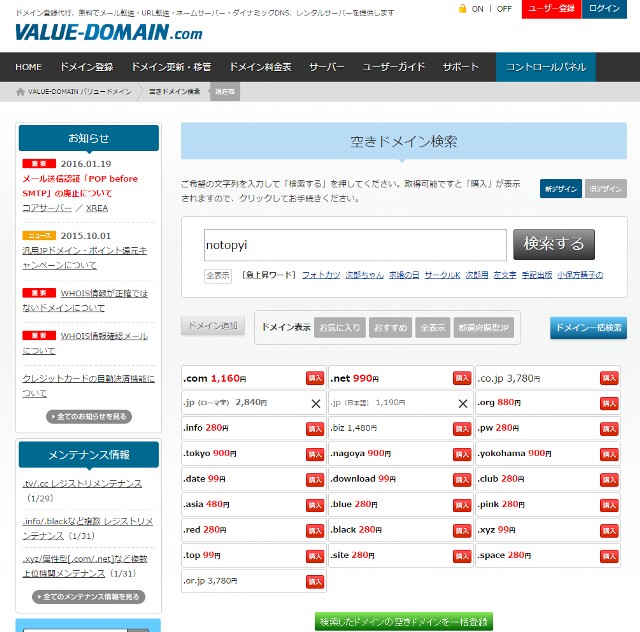The height and width of the screenshot is (632, 640).
Task: Click the red purchase icon for .top
Action: [315, 556]
